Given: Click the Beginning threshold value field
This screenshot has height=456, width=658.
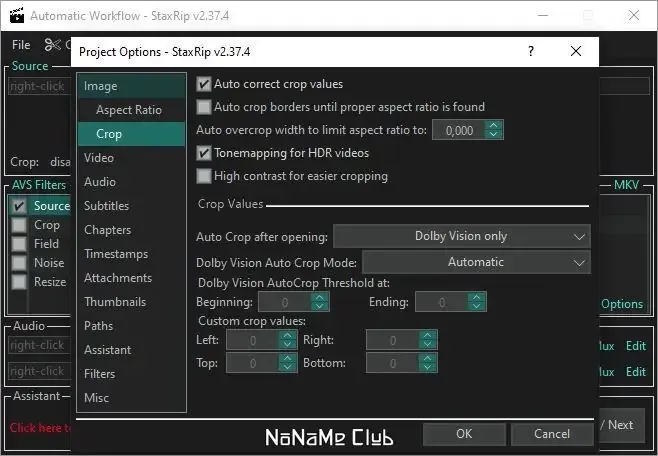Looking at the screenshot, I should 285,302.
